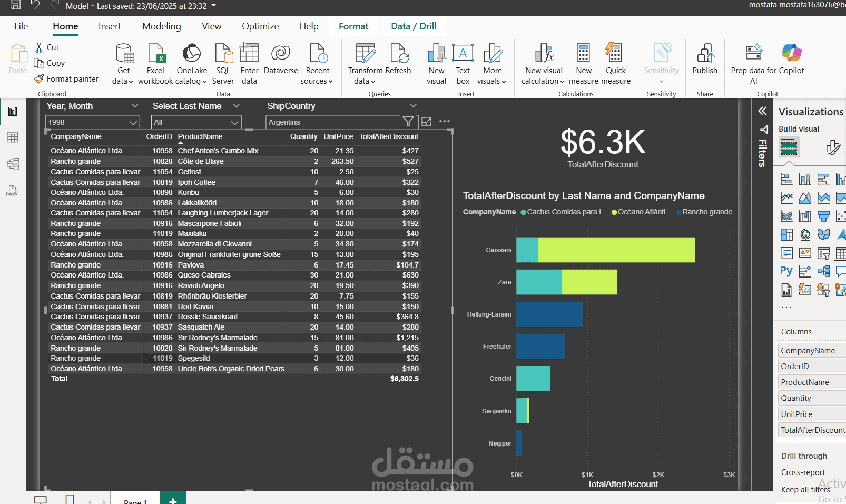This screenshot has height=504, width=846.
Task: Open the Report view from left sidebar
Action: (13, 112)
